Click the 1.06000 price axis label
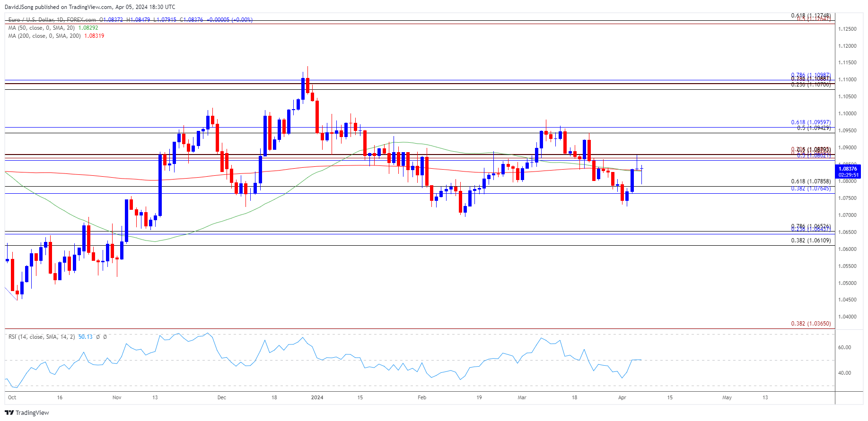868x421 pixels. coord(847,249)
